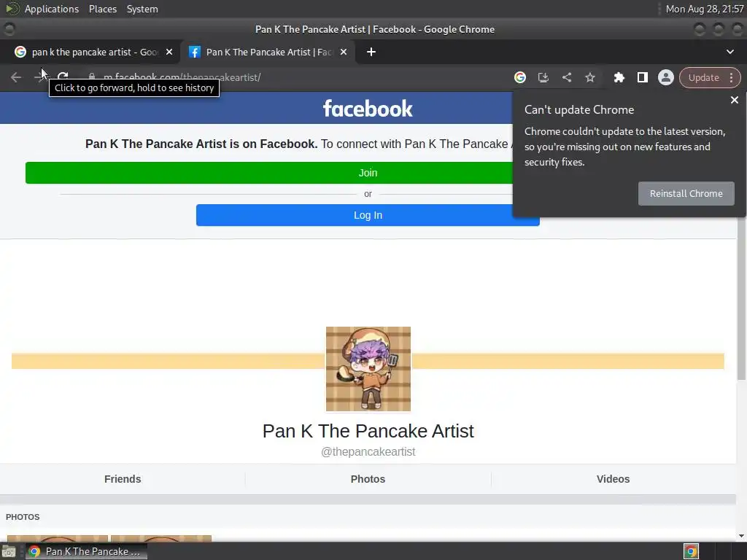Screen dimensions: 747x560
Task: Click the PHOTOS section label
Action: (23, 517)
